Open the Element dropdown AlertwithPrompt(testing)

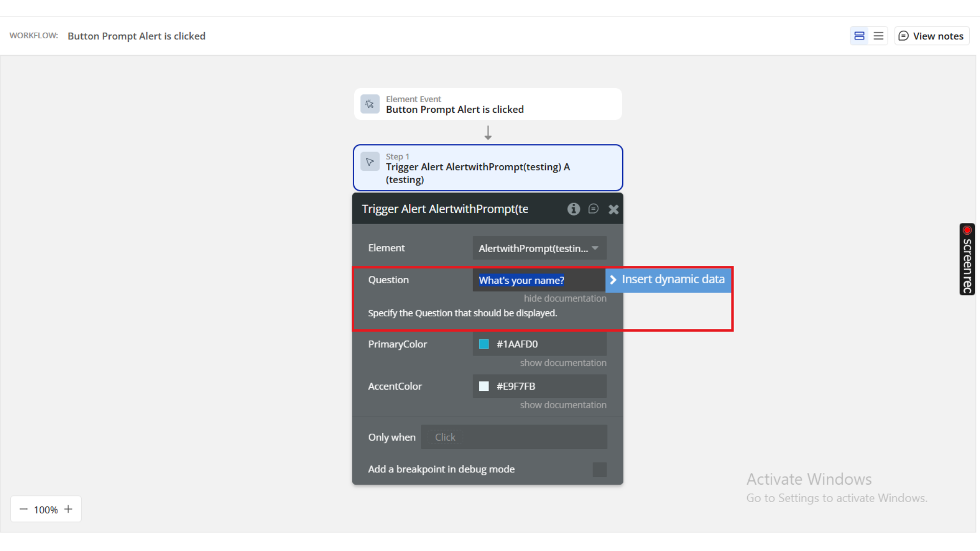point(539,248)
